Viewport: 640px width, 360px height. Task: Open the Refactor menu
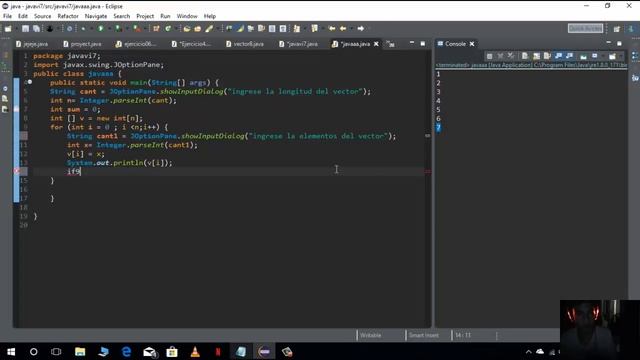pos(68,16)
